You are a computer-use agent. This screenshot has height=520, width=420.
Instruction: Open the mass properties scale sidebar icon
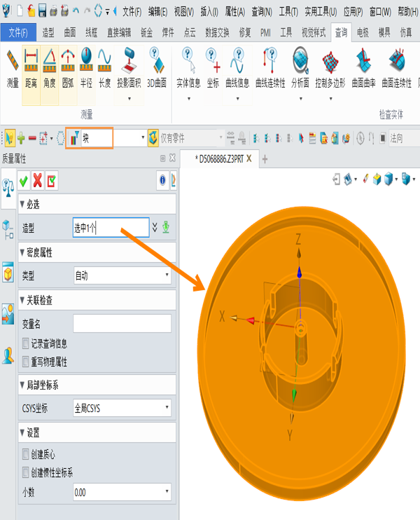pyautogui.click(x=8, y=188)
